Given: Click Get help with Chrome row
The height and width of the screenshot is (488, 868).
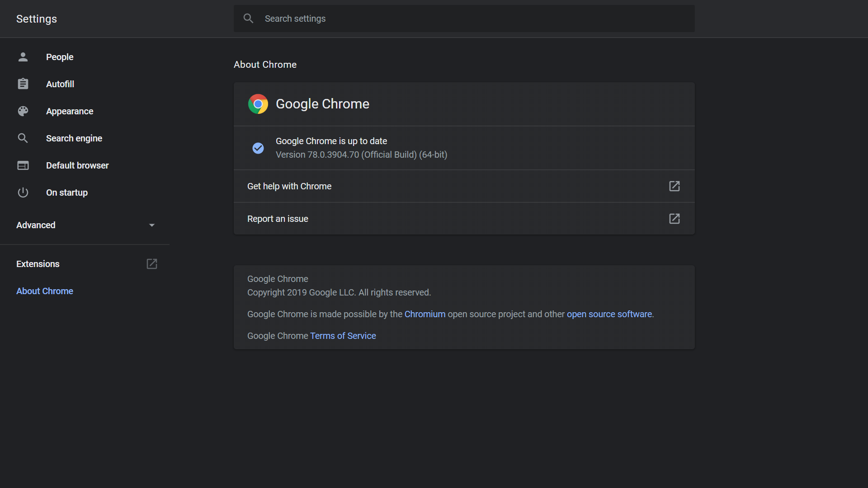Looking at the screenshot, I should tap(464, 186).
